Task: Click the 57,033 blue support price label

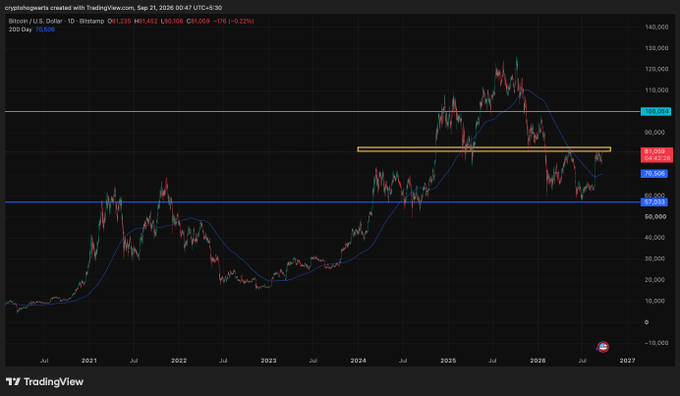Action: 654,202
